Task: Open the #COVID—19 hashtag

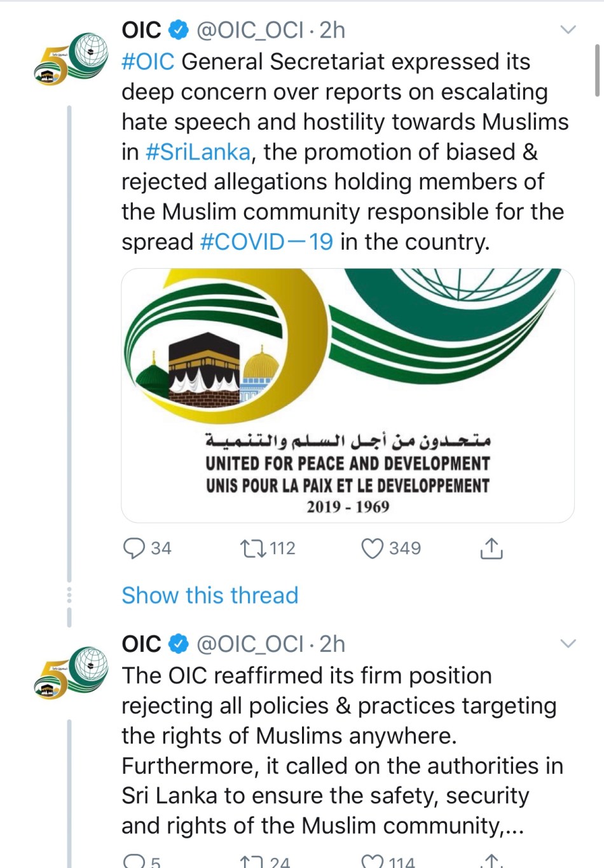Action: [266, 242]
